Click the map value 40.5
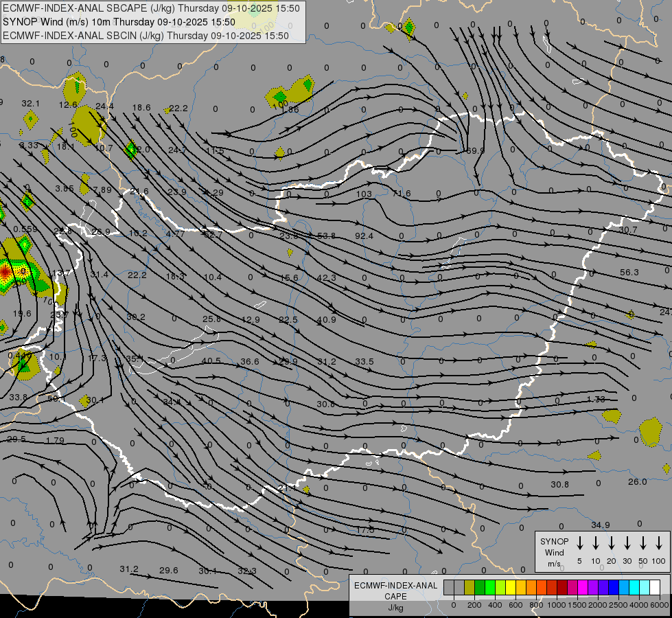Viewport: 672px width, 618px height. [x=211, y=361]
